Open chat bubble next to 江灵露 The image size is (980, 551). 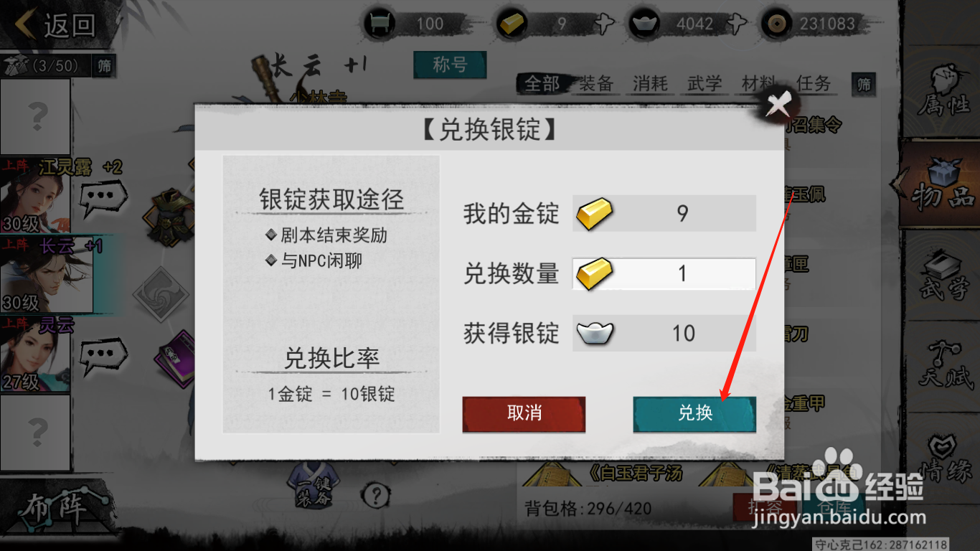(x=103, y=196)
